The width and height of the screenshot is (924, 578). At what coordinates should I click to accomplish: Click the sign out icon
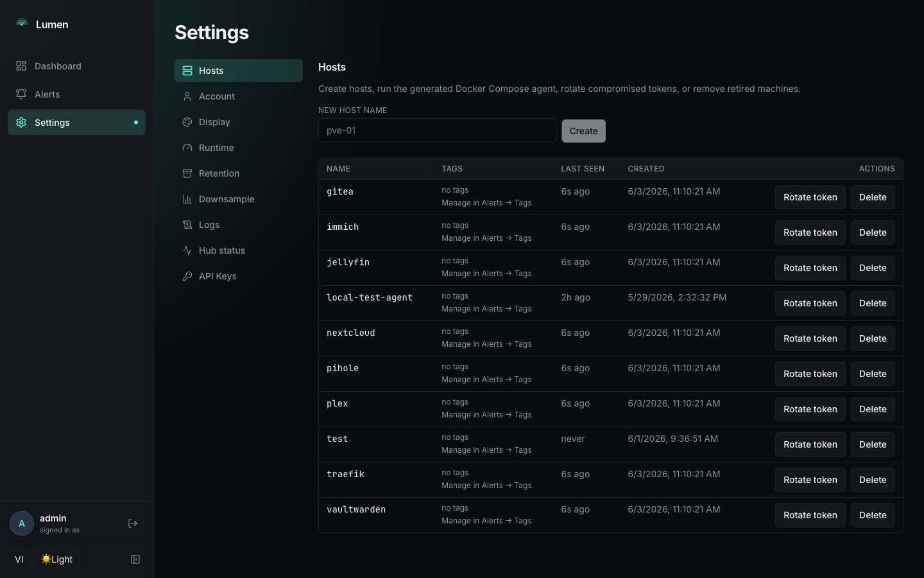(133, 523)
